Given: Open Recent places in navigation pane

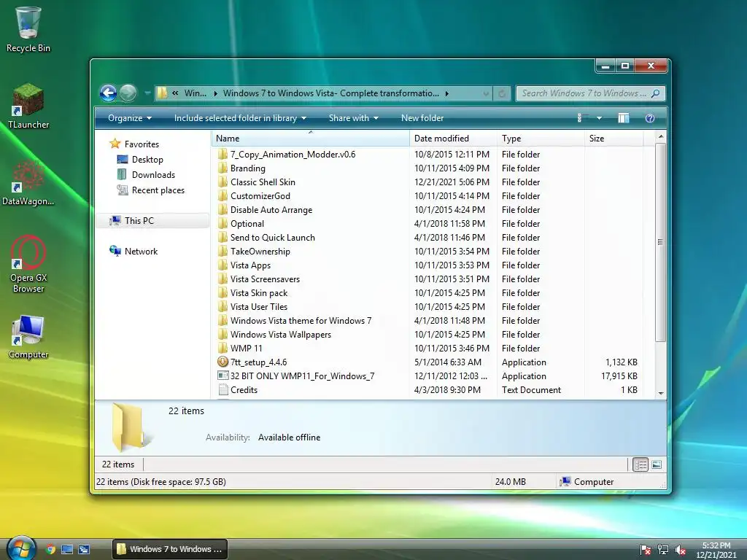Looking at the screenshot, I should click(158, 190).
